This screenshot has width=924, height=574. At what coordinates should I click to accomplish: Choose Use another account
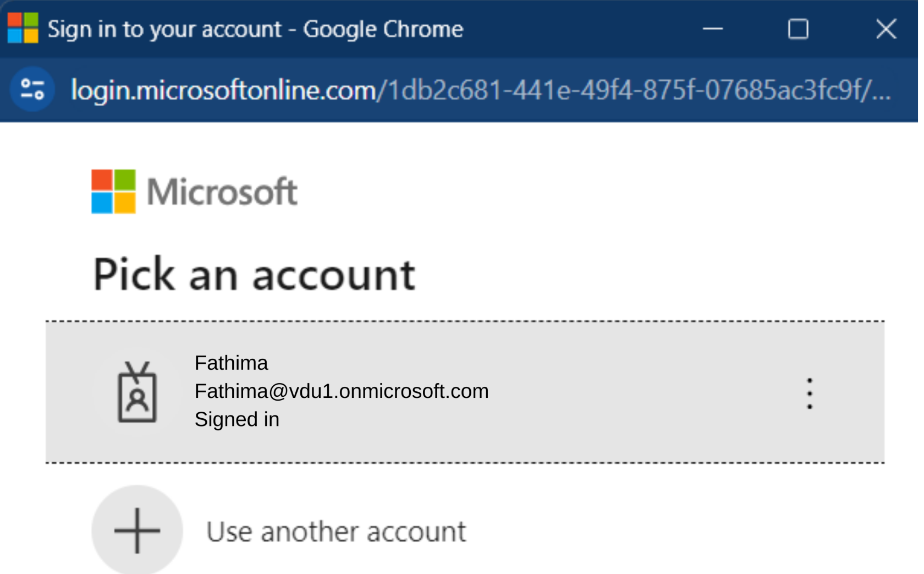point(336,532)
